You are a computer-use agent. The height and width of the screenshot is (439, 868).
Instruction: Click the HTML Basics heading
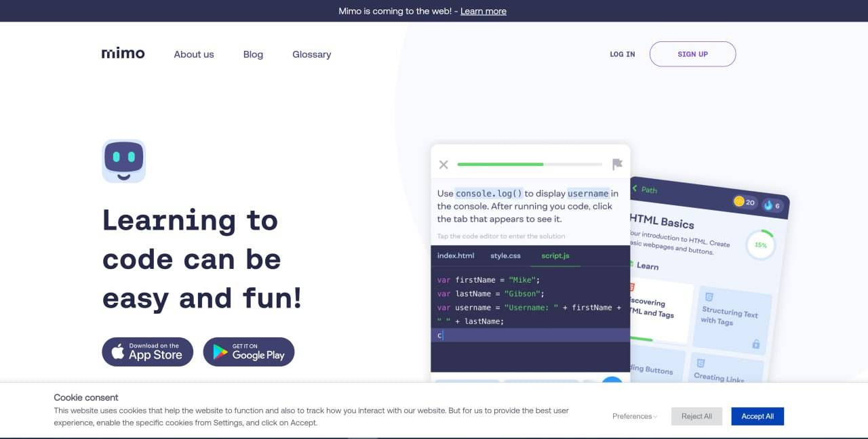coord(662,222)
